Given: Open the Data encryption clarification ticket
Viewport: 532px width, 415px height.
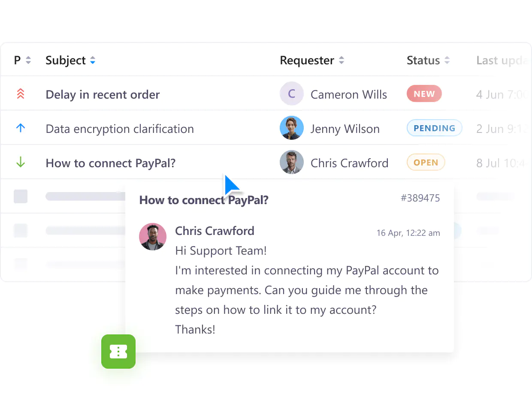Looking at the screenshot, I should [x=120, y=129].
